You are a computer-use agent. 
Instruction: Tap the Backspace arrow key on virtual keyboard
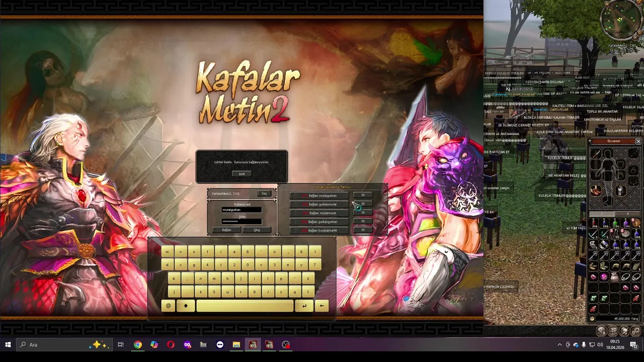tap(321, 306)
